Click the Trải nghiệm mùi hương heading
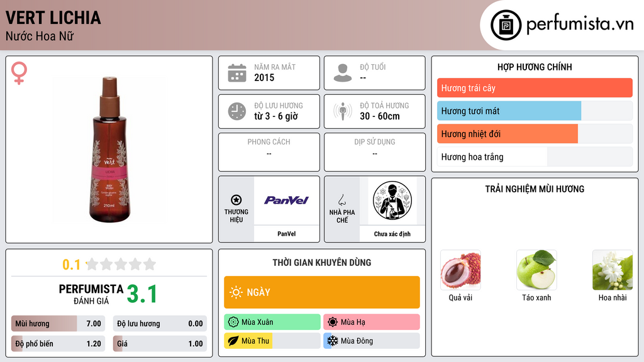The width and height of the screenshot is (644, 362). click(535, 189)
